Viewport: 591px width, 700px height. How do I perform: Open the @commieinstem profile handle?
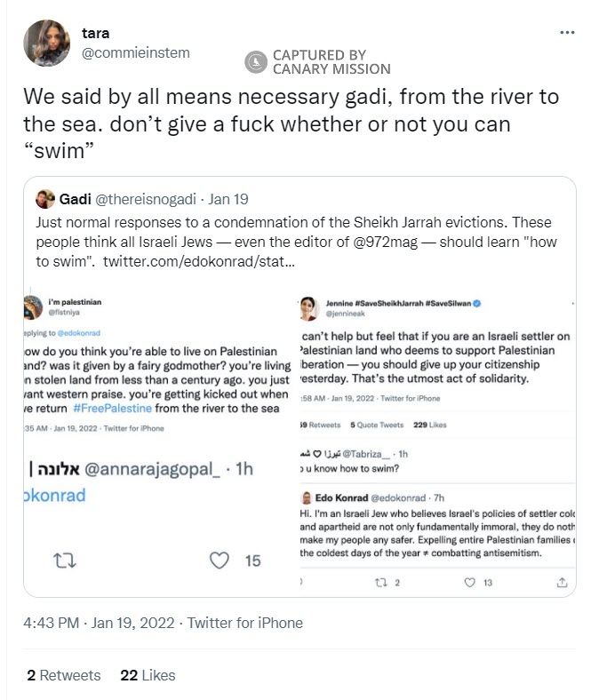135,53
